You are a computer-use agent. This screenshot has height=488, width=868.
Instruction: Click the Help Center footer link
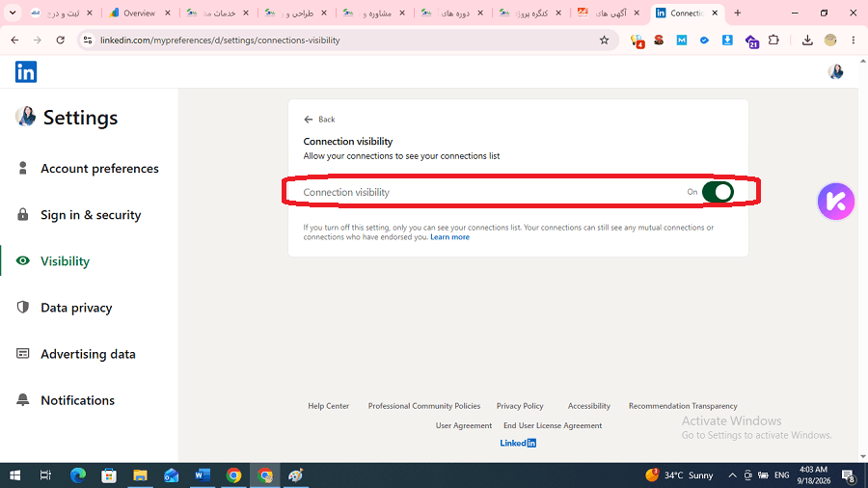(328, 406)
